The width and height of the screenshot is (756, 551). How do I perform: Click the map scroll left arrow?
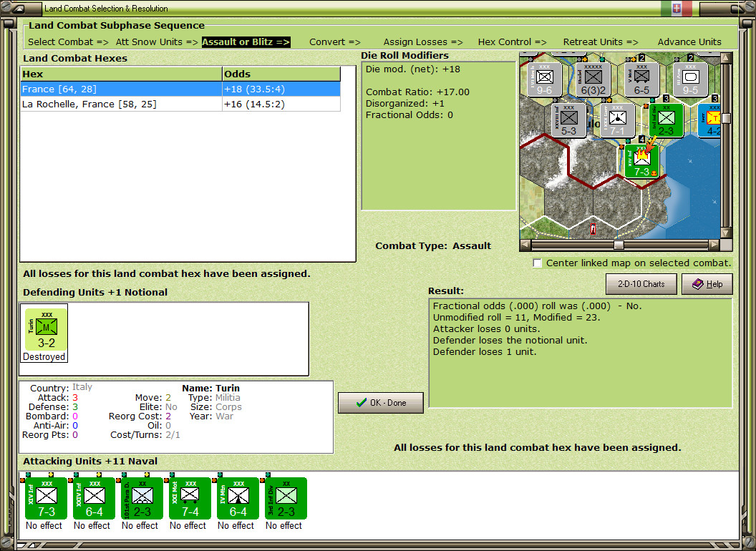525,245
